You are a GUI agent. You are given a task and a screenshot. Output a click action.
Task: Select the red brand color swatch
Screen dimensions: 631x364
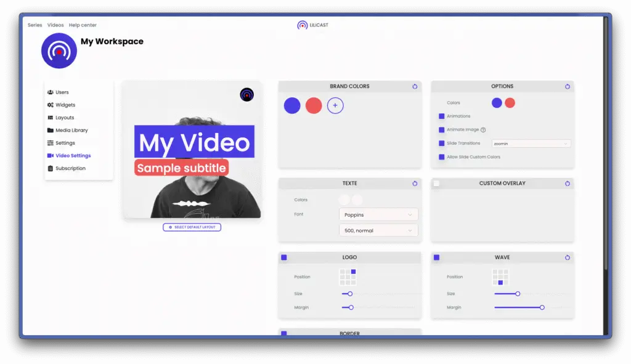(314, 105)
